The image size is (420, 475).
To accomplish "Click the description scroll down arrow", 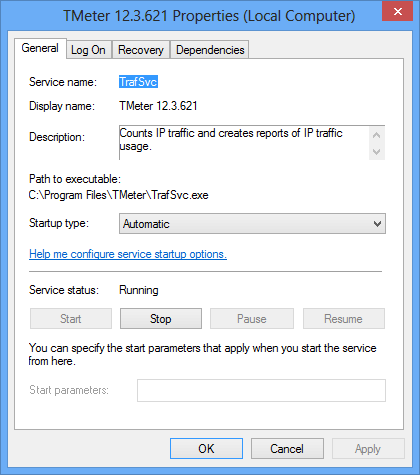I will (377, 152).
